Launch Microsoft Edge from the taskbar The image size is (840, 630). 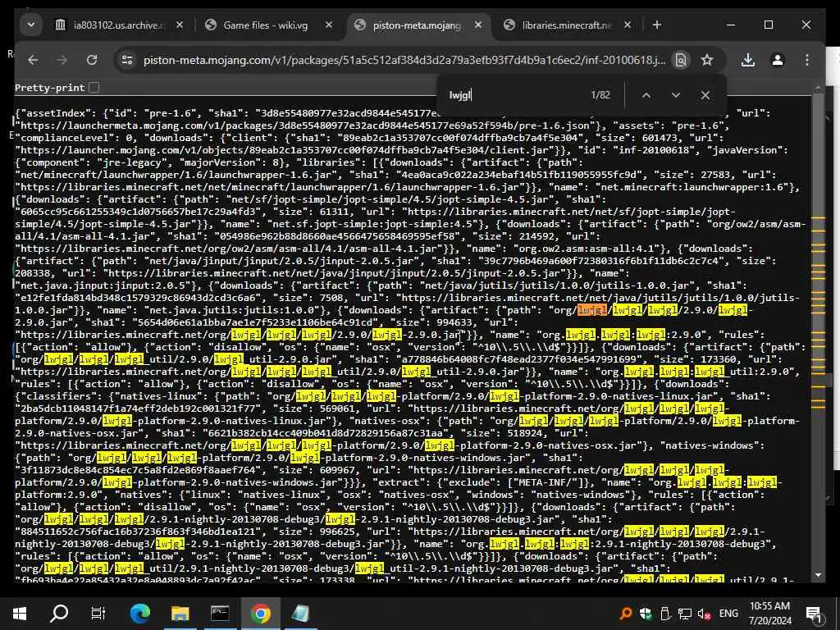point(140,614)
